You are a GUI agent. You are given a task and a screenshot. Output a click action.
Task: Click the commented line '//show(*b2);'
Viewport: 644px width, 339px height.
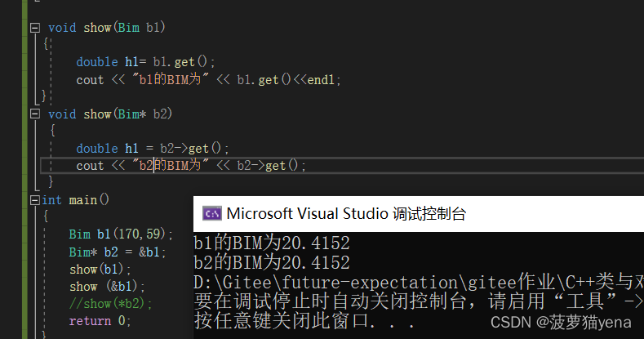(111, 304)
